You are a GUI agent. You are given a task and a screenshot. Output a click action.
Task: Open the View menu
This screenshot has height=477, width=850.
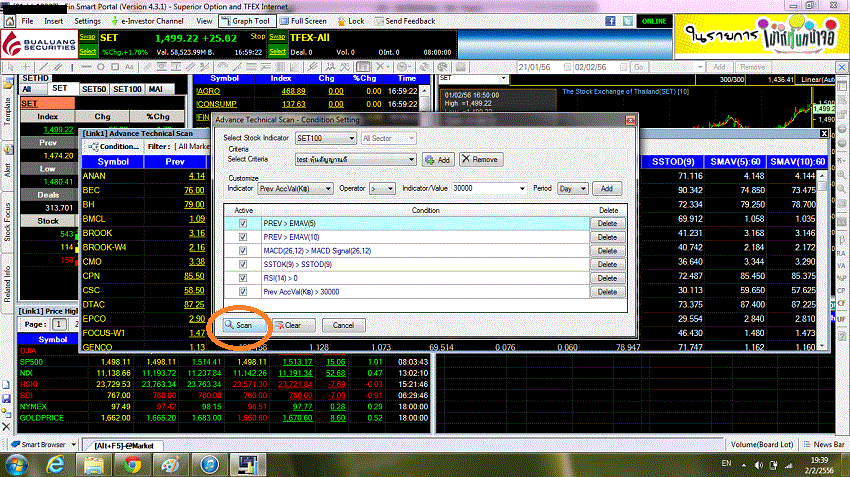click(204, 21)
